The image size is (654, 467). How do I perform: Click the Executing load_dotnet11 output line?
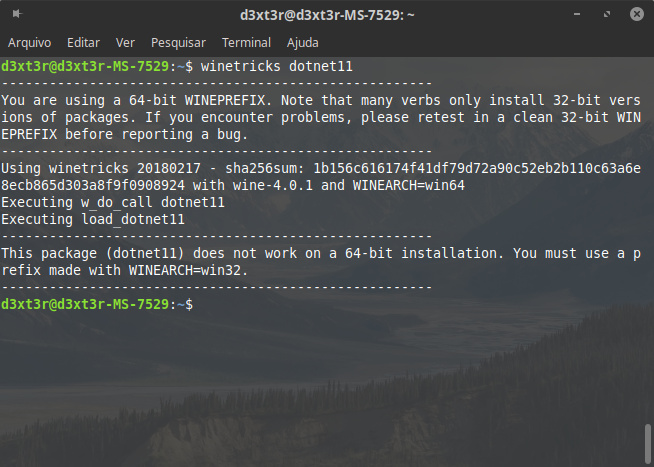pyautogui.click(x=93, y=219)
